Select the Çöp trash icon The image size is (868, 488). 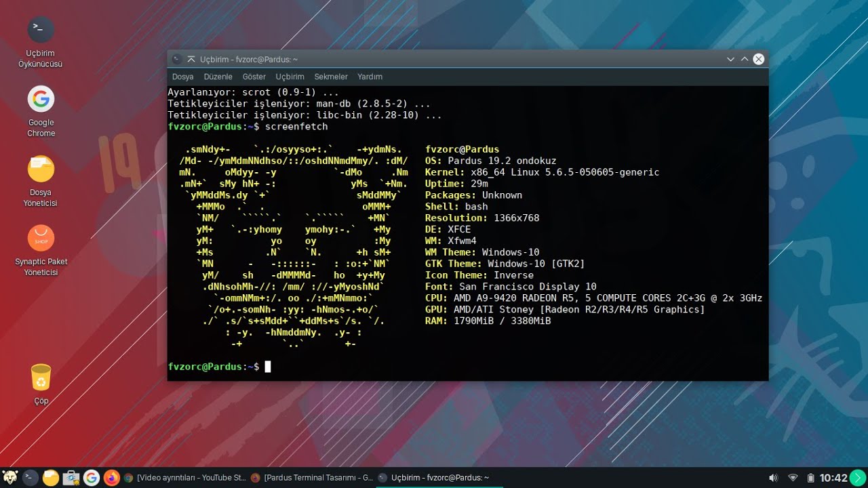41,384
